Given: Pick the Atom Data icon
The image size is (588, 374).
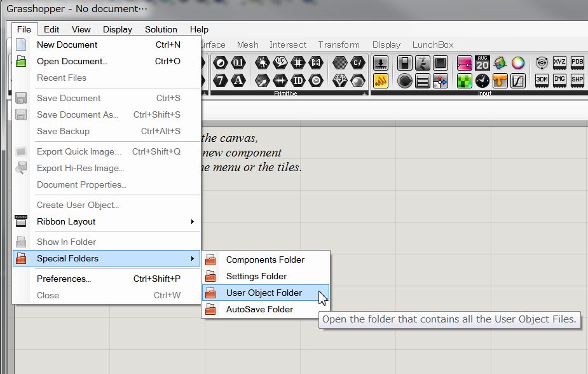Looking at the screenshot, I should point(542,63).
